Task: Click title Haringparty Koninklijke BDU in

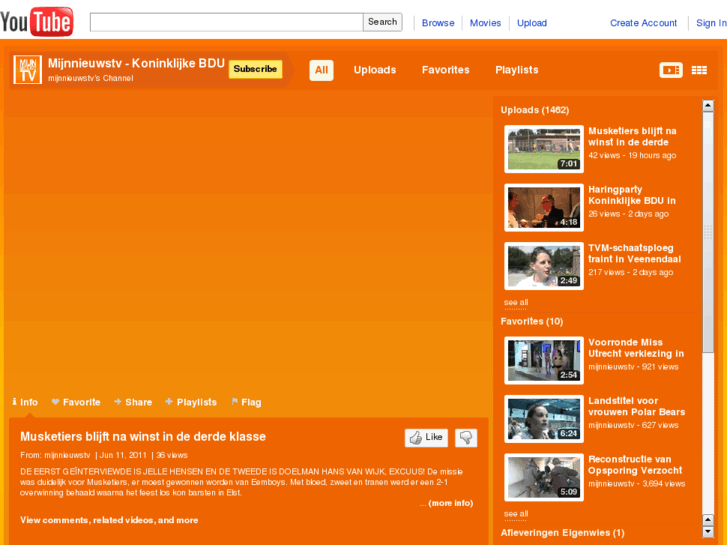Action: [632, 195]
